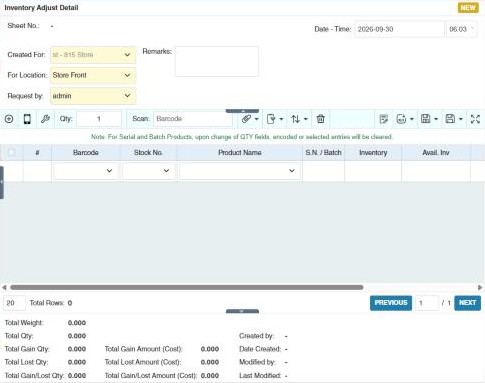Screen dimensions: 485x383
Task: Click the import document icon
Action: [271, 119]
